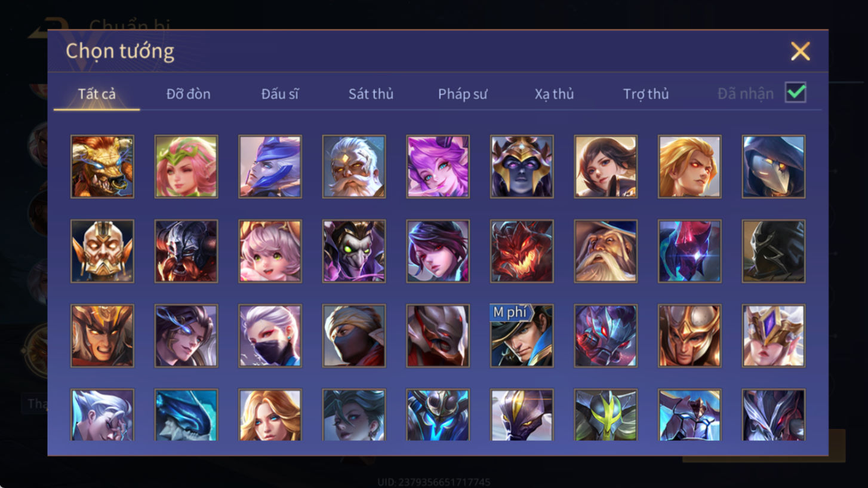The height and width of the screenshot is (488, 868).
Task: Pick the hooded plague-mask hero portrait
Action: [774, 167]
